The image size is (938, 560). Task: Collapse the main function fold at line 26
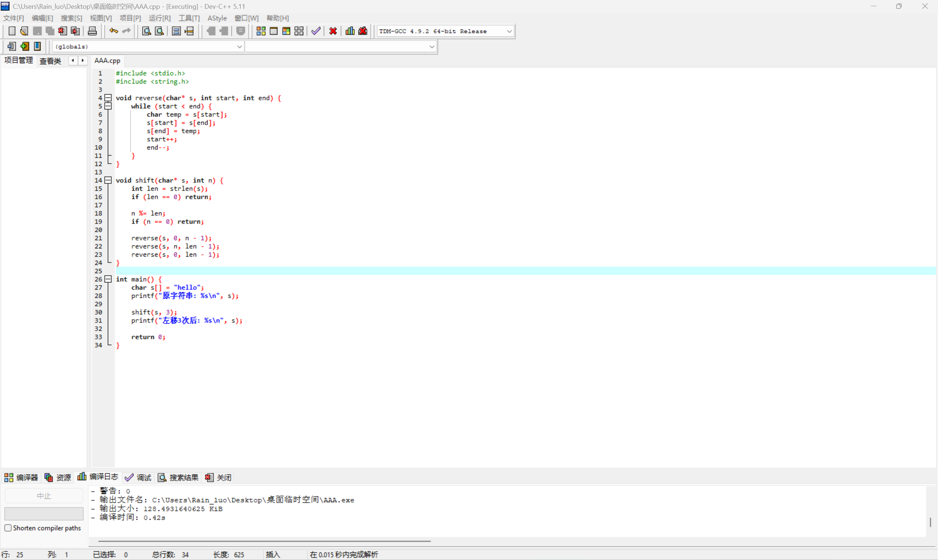point(108,279)
